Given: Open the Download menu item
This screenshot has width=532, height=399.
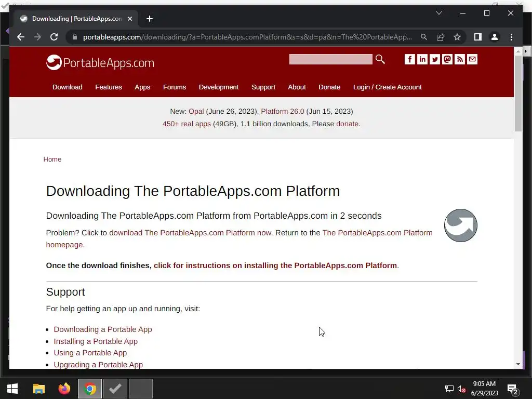Looking at the screenshot, I should (x=67, y=87).
